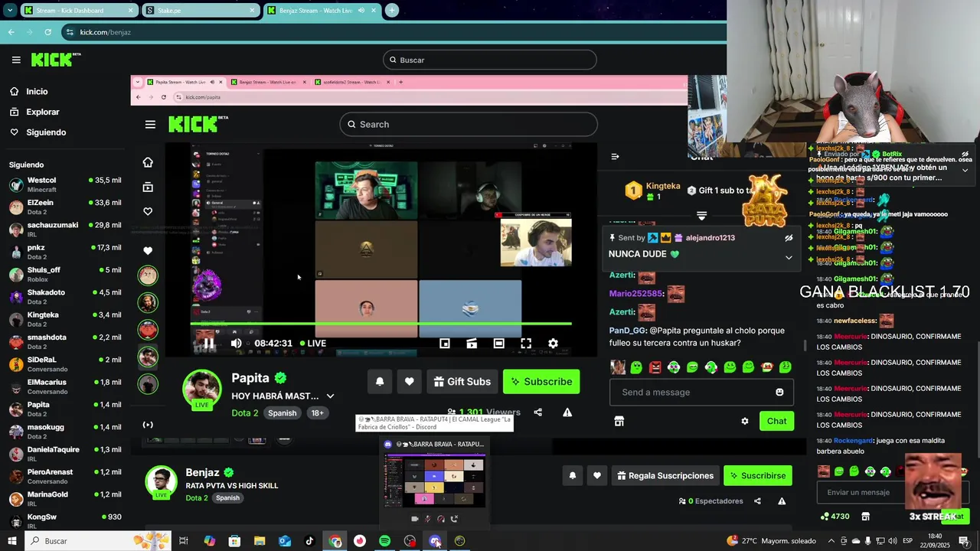Expand Papita stream title chevron
The width and height of the screenshot is (980, 551).
point(330,396)
